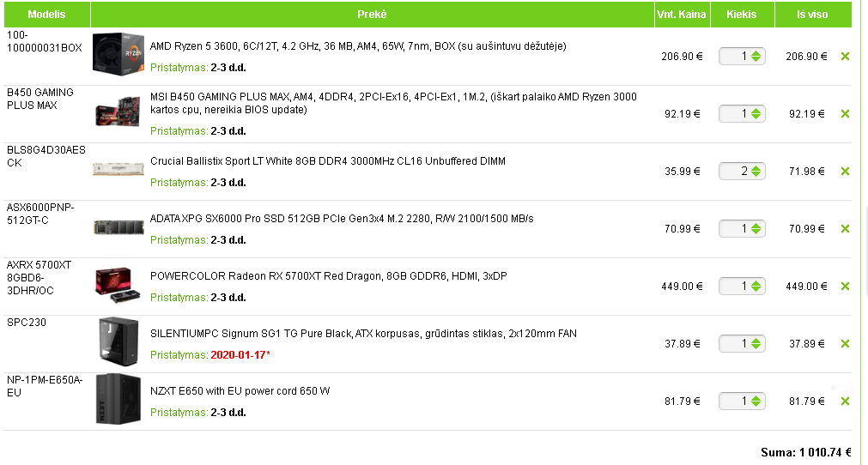Decrease quantity of Crucial Ballistix RAM
Image resolution: width=868 pixels, height=465 pixels.
756,175
